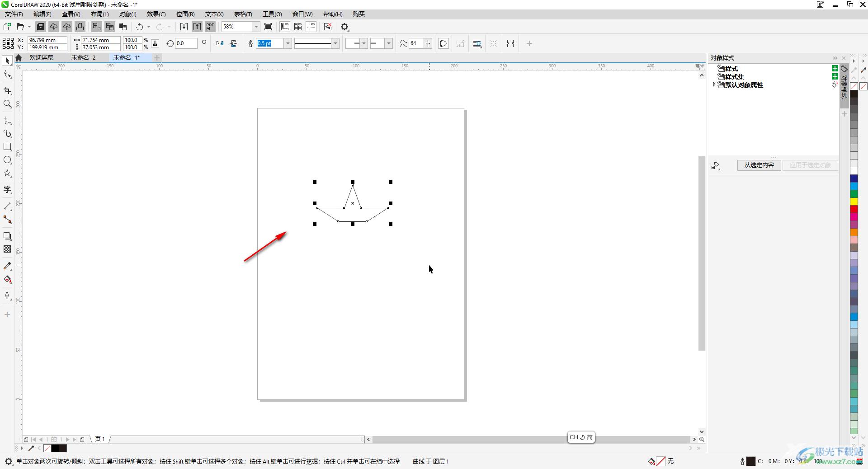Toggle the lock ratio padlock

tap(155, 43)
